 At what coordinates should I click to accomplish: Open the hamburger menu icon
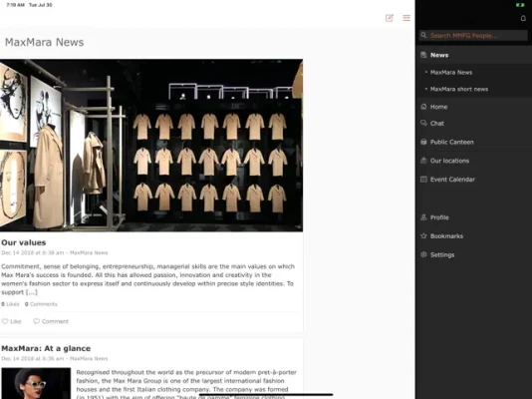[x=406, y=18]
